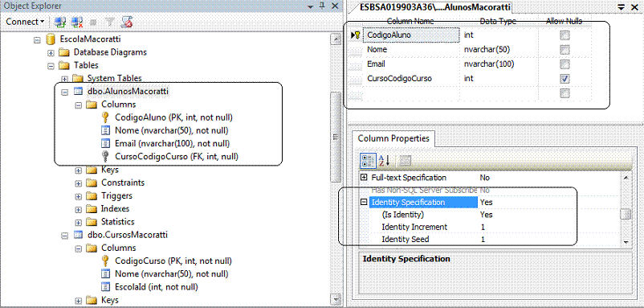Click the Alphabetical sort properties icon
Screen dimensions: 644x308
[x=384, y=160]
